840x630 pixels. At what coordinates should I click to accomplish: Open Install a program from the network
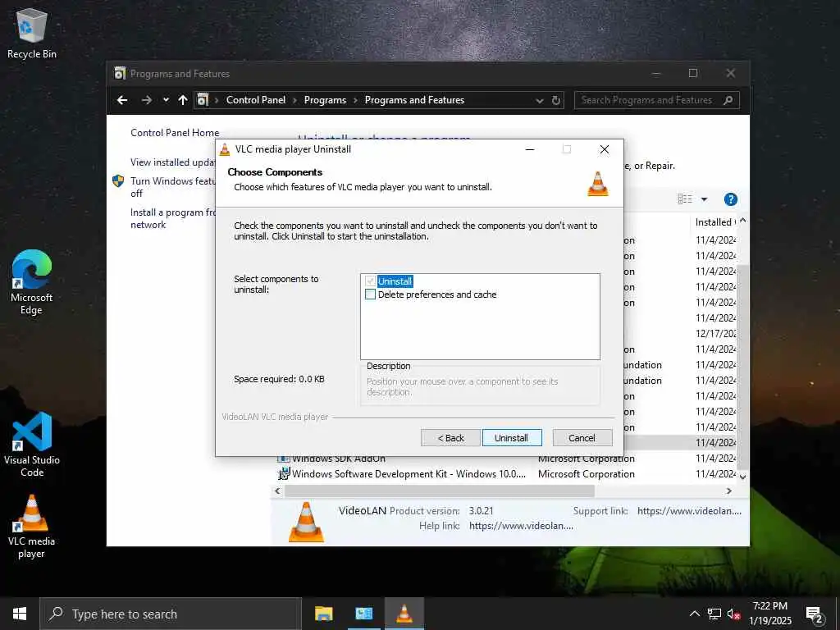coord(172,218)
